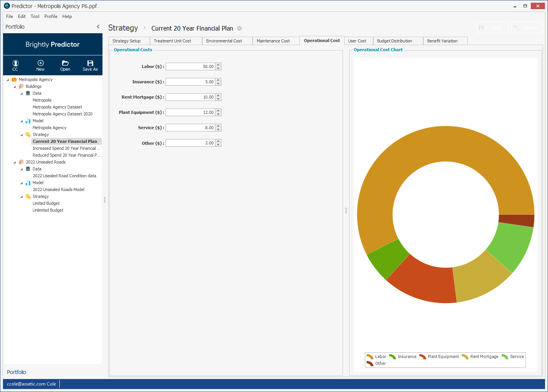Select the Metropolis Agency Dataset 2020 item
548x392 pixels.
coord(62,114)
